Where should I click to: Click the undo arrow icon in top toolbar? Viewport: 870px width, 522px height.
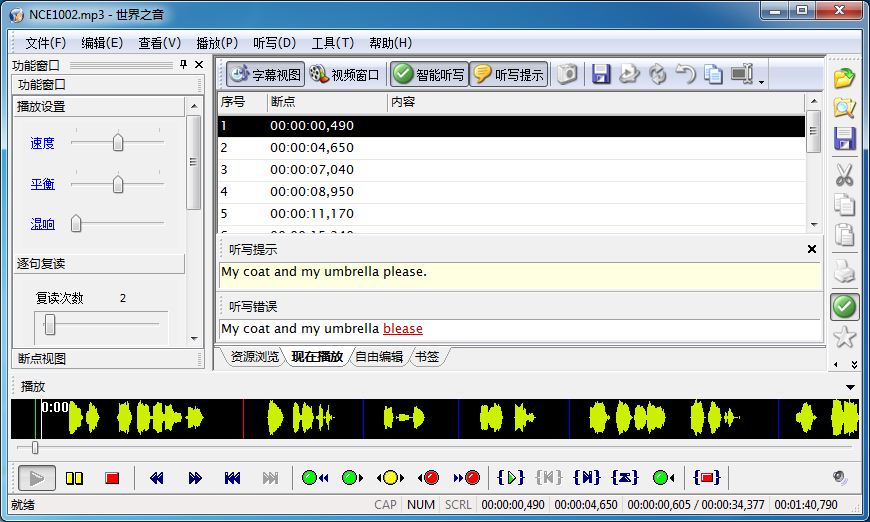coord(686,74)
